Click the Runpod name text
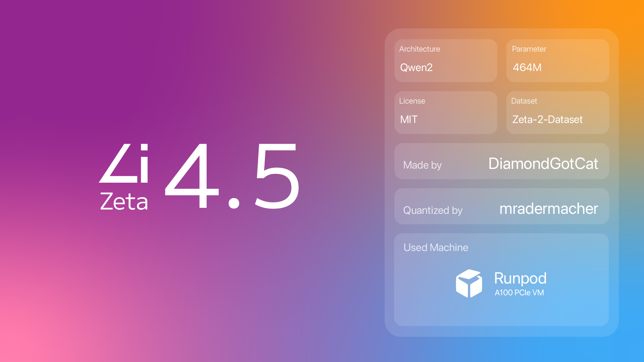 click(520, 279)
